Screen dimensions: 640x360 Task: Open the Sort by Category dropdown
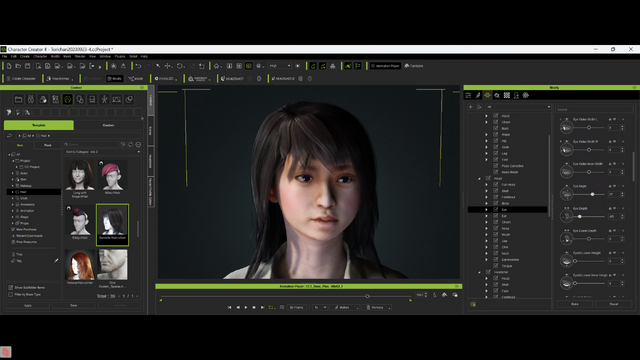102,152
